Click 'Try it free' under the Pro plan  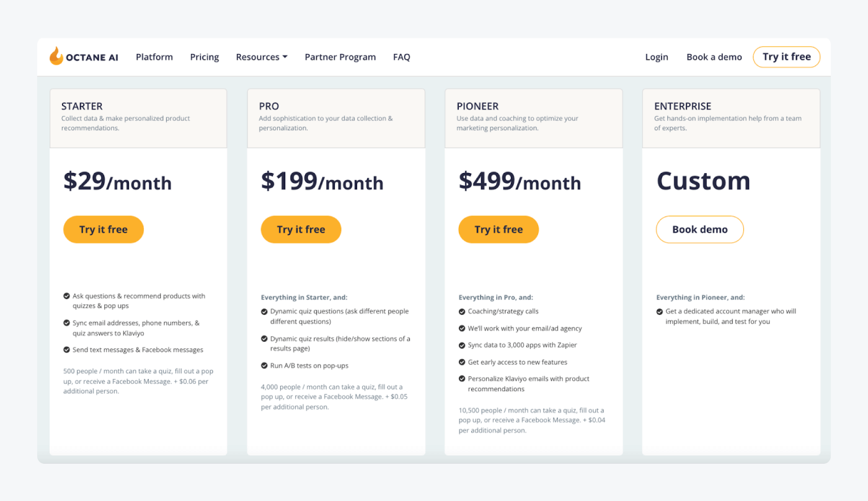(301, 229)
